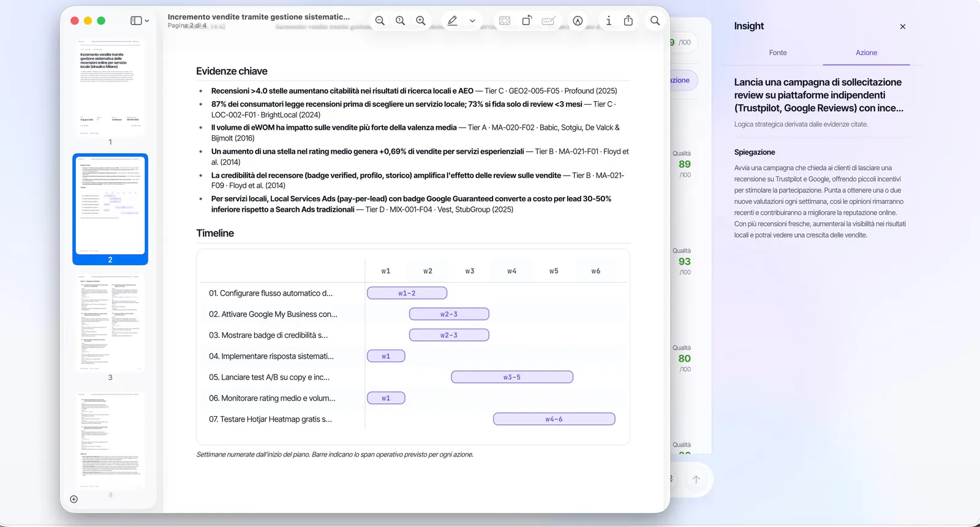Image resolution: width=980 pixels, height=527 pixels.
Task: Click the 'Pagina 2 di 4' subtitle
Action: [x=187, y=26]
